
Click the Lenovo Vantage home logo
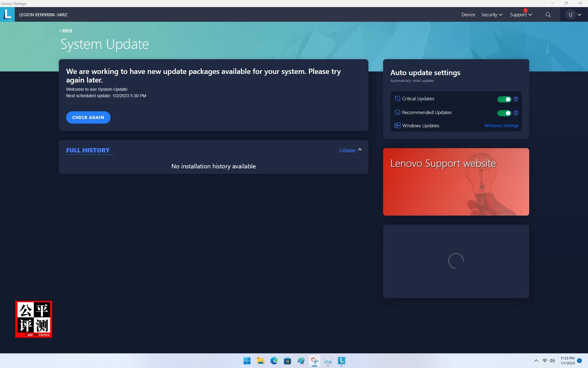[7, 14]
